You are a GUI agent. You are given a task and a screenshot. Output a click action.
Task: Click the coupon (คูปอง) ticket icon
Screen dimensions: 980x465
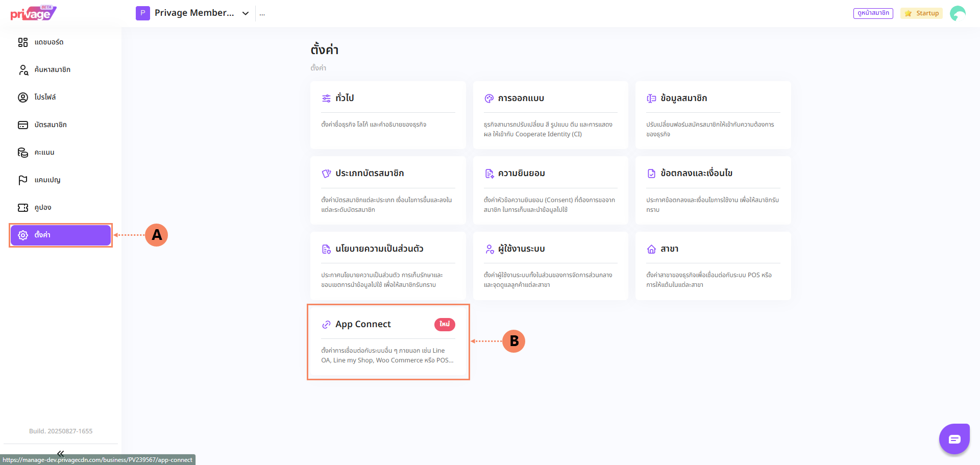pos(23,208)
